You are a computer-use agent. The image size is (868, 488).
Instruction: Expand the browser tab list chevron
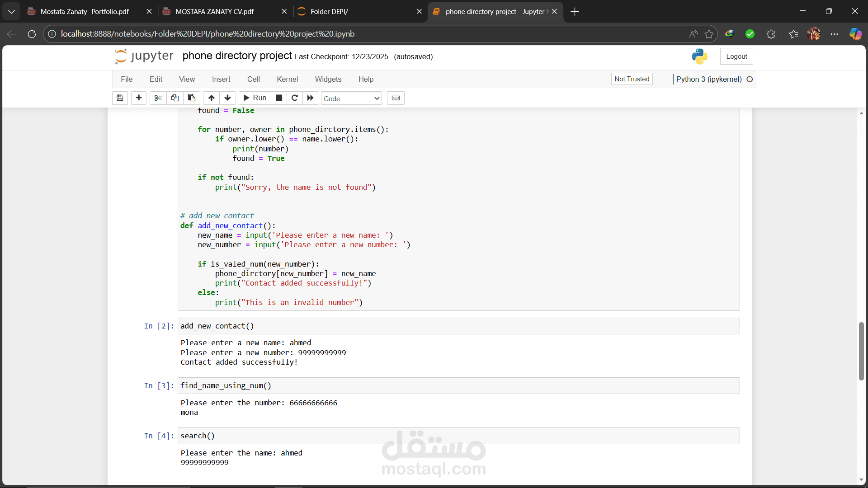click(11, 11)
